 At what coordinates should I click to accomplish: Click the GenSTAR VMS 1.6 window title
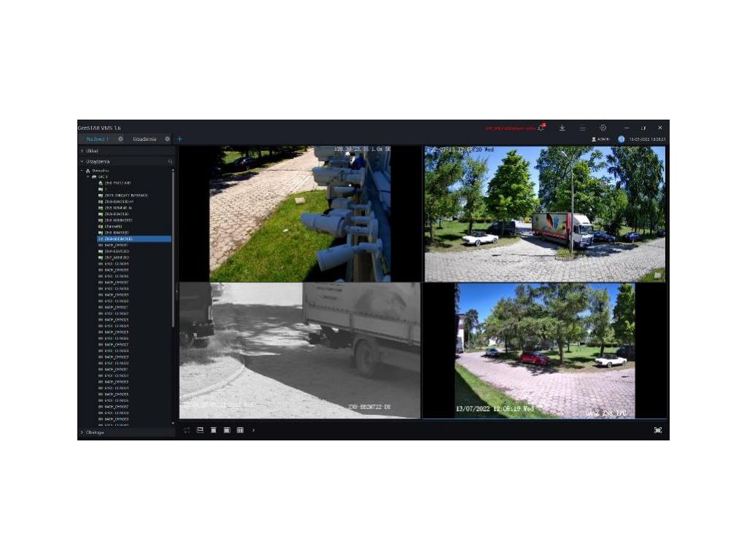pyautogui.click(x=99, y=128)
